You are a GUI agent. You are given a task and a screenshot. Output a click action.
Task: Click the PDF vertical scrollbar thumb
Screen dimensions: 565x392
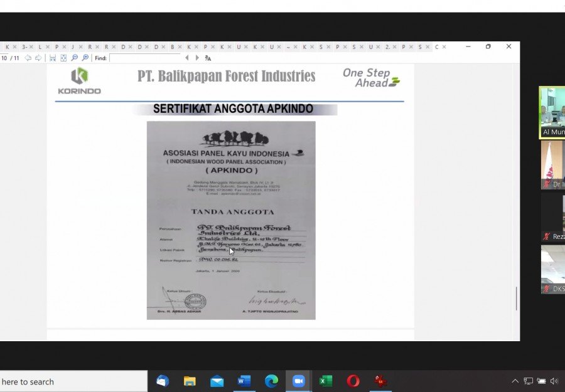pyautogui.click(x=516, y=299)
